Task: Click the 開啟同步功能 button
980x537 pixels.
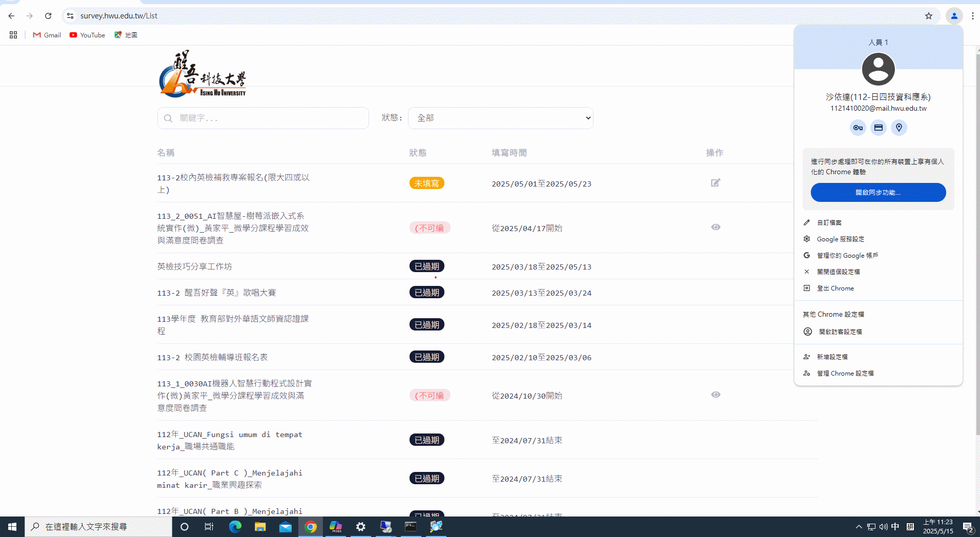Action: pos(878,193)
